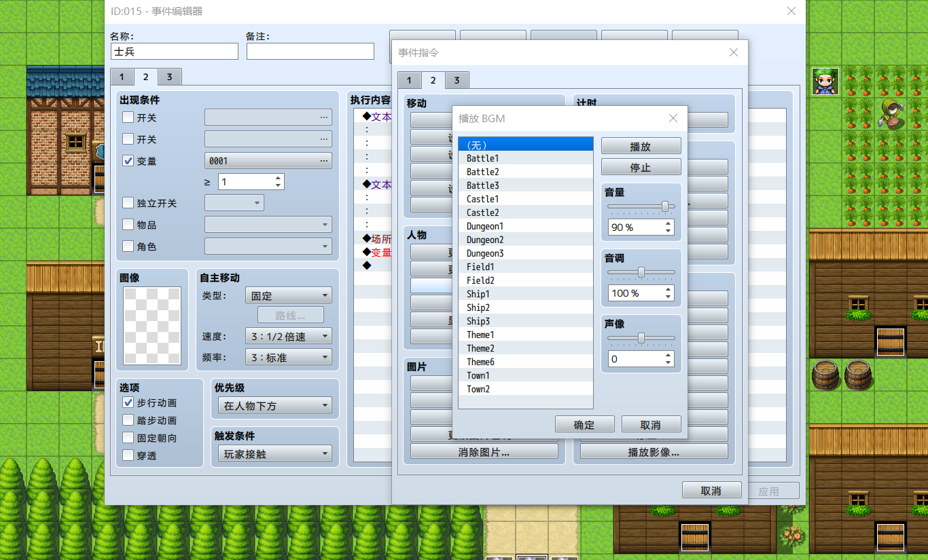This screenshot has width=928, height=560.
Task: Select Dungeon2 in BGM list
Action: (526, 240)
